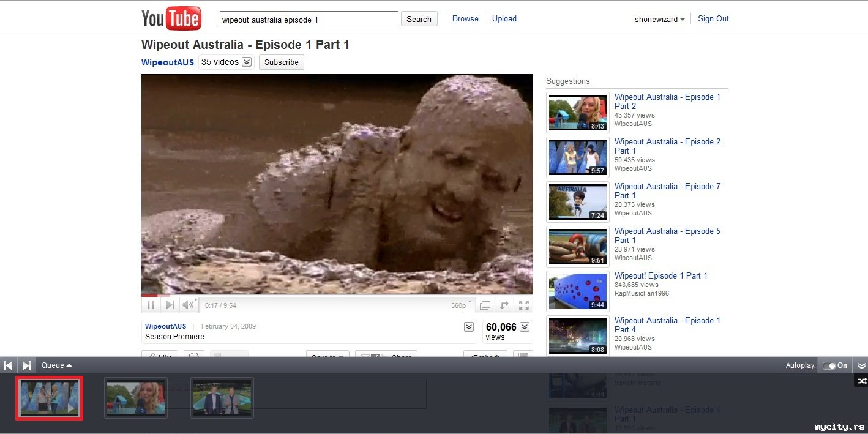This screenshot has width=868, height=434.
Task: Skip to next video in player controls
Action: (x=170, y=305)
